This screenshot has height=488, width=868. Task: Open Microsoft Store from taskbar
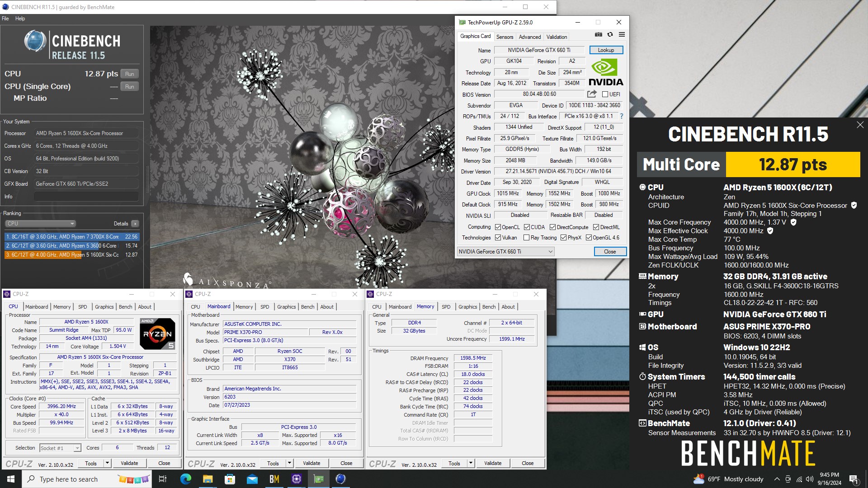230,479
